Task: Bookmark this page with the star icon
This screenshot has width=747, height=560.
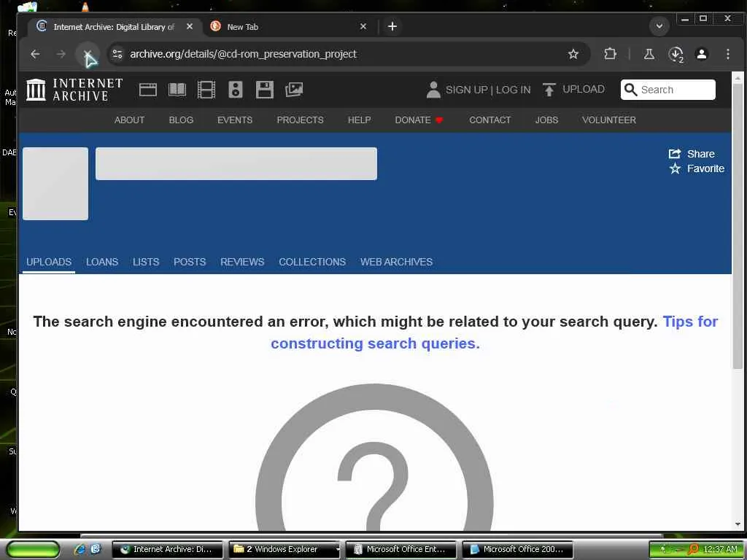Action: coord(573,54)
